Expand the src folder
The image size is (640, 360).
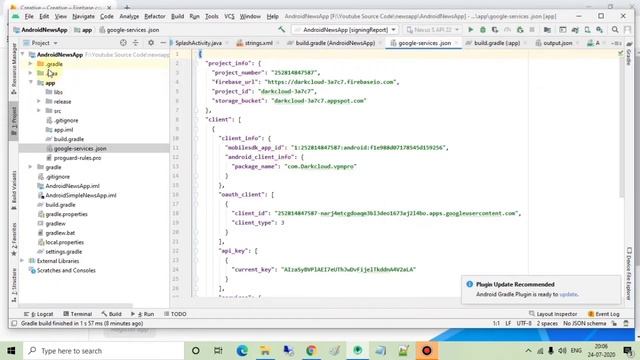pos(39,111)
